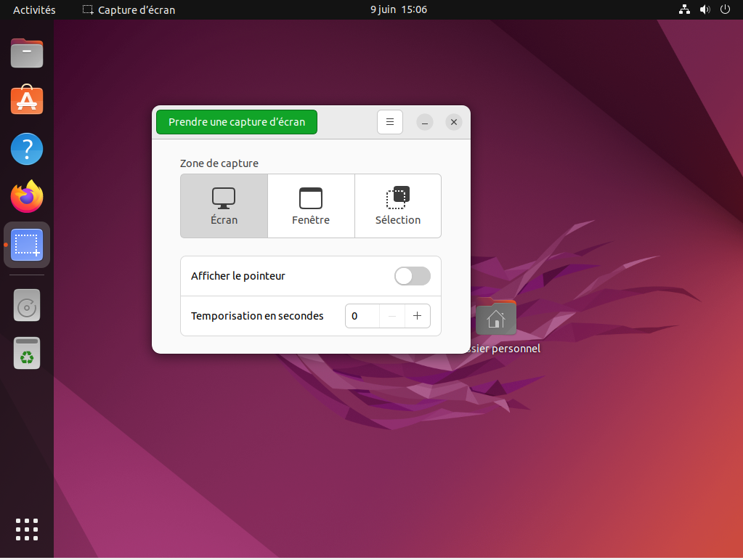Viewport: 743px width, 560px height.
Task: Open the clock 9 juin 15:06 calendar
Action: [x=399, y=9]
